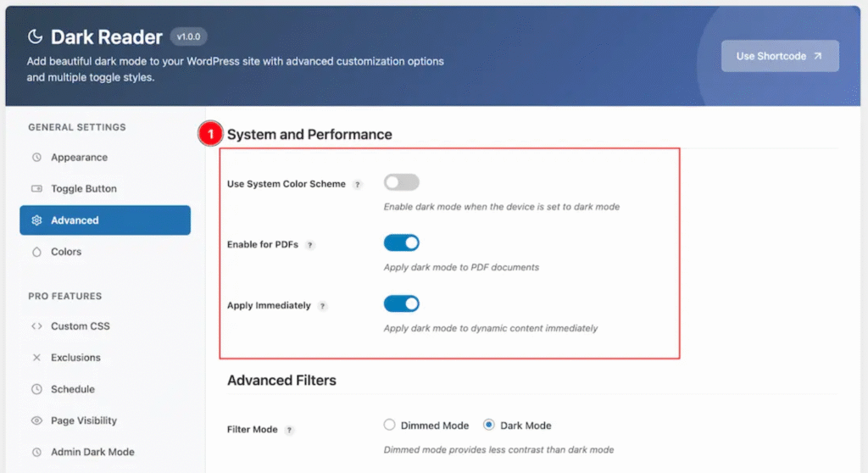Go to Exclusions pro feature

(x=105, y=358)
